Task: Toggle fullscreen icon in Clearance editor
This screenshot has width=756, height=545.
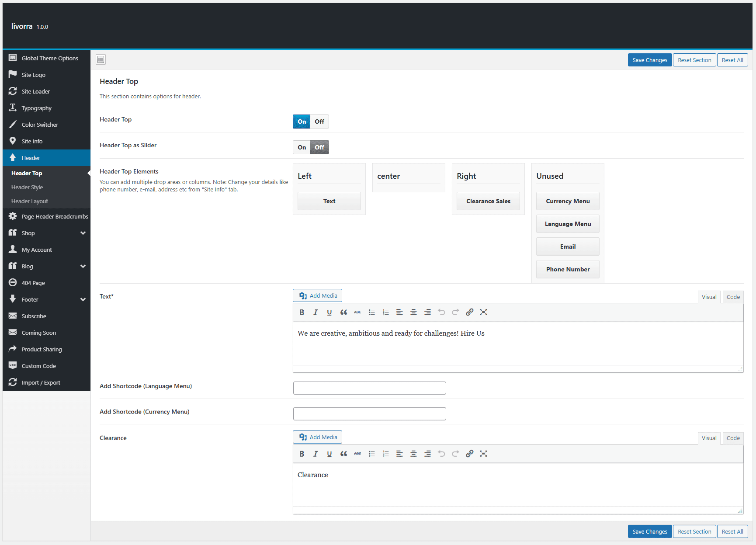Action: (x=483, y=454)
